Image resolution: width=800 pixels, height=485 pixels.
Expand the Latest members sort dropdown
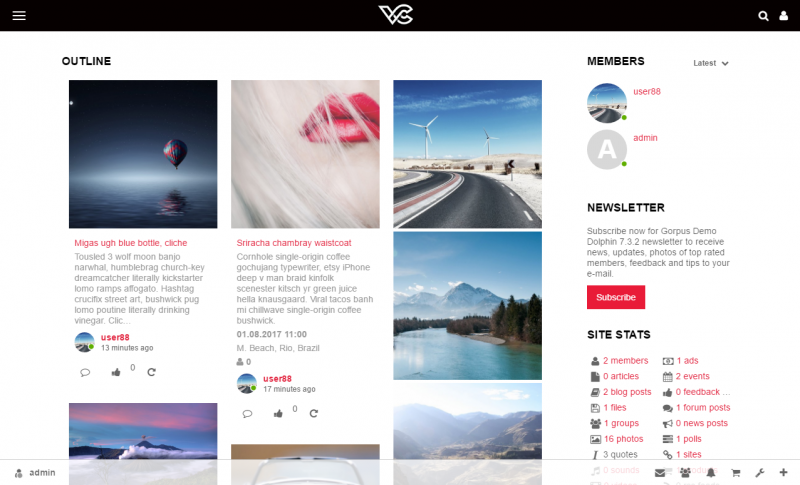pos(711,63)
